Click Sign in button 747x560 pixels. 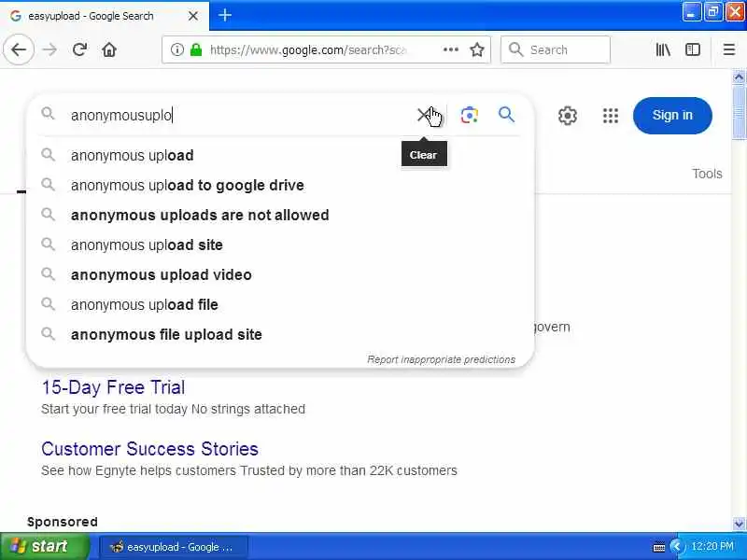[x=672, y=115]
